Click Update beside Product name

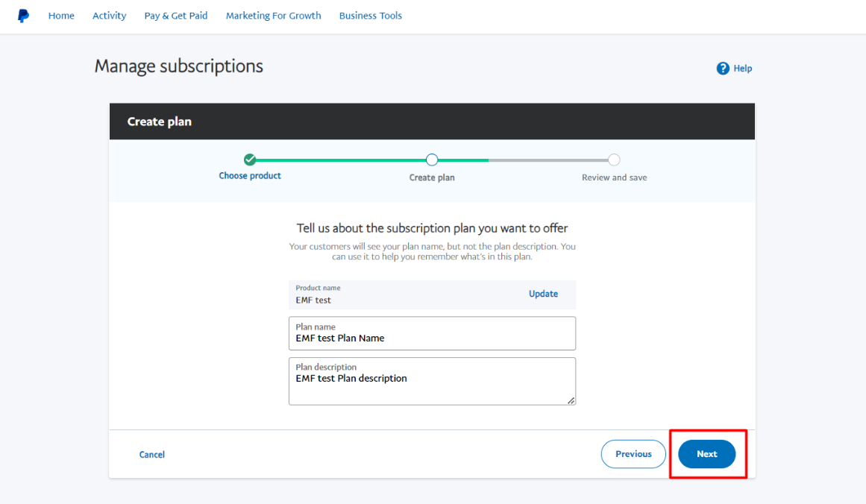(x=544, y=294)
